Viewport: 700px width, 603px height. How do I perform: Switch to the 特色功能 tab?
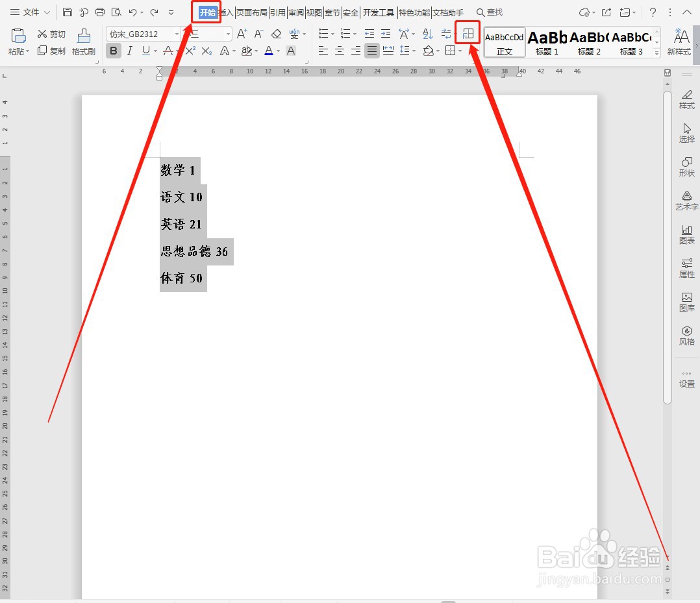coord(414,12)
